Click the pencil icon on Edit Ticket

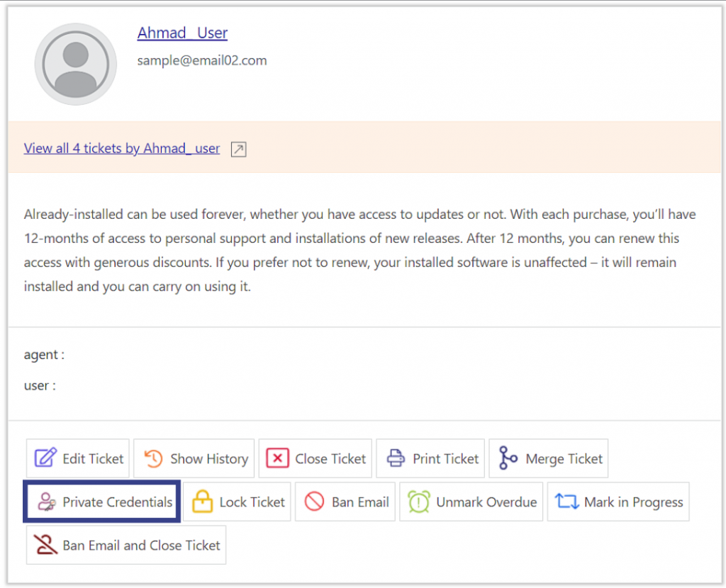tap(45, 458)
